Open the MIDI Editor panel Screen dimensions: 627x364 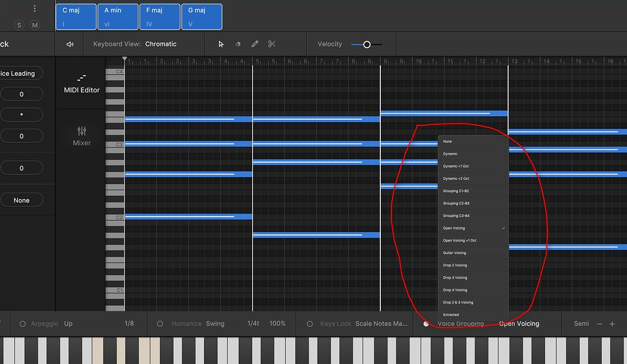[x=81, y=84]
